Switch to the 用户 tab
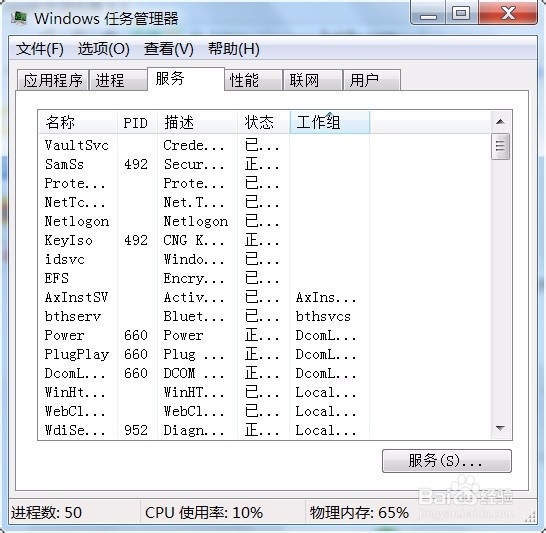Screen dimensions: 546x533 pos(372,80)
